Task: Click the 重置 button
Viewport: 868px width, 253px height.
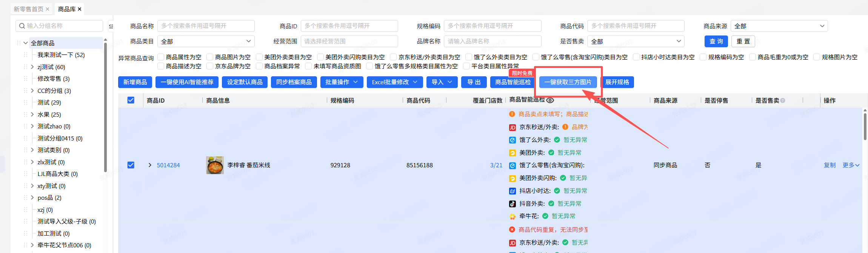Action: point(743,41)
